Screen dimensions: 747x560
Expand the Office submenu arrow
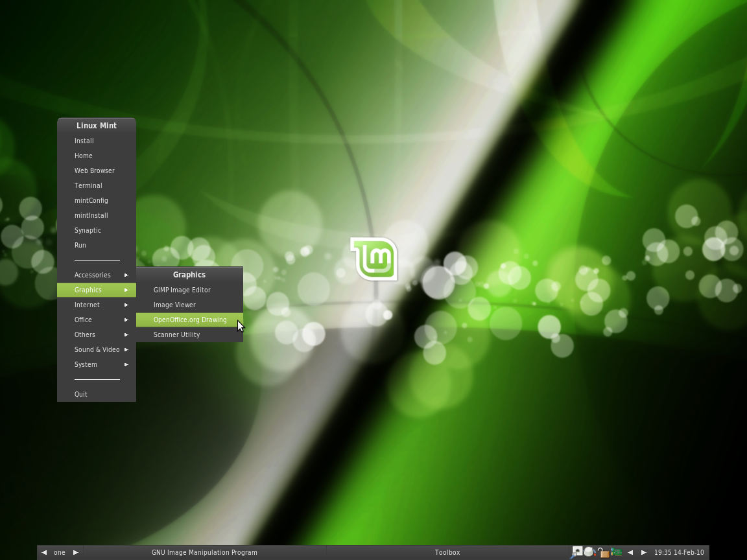pyautogui.click(x=126, y=320)
